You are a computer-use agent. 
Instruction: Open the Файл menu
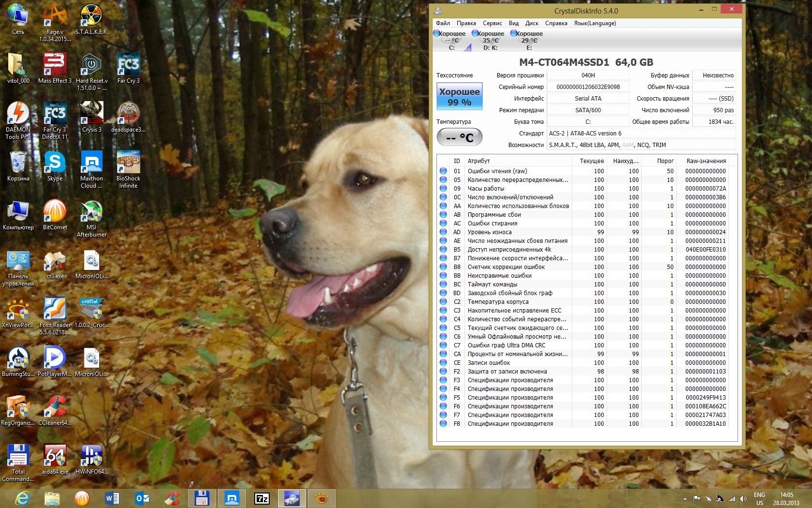click(x=443, y=23)
